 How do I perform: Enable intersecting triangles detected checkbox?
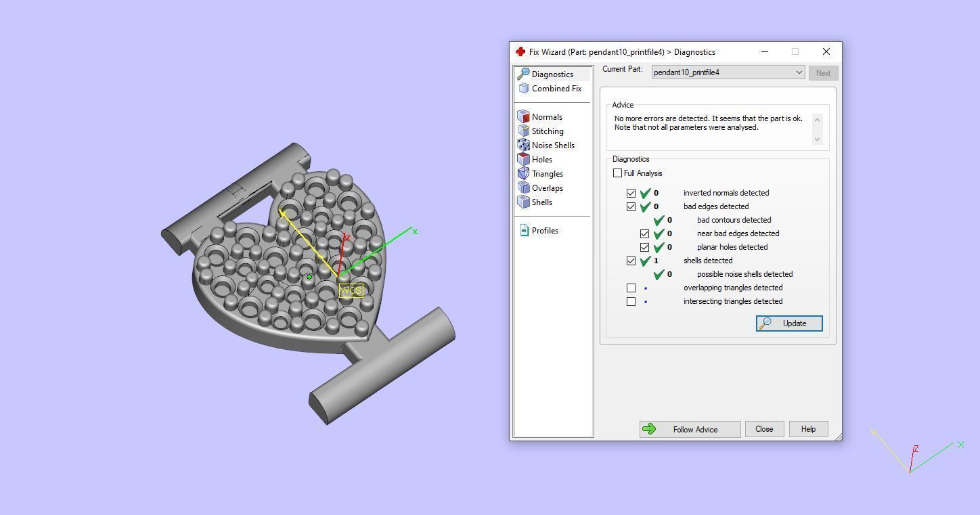click(x=631, y=301)
